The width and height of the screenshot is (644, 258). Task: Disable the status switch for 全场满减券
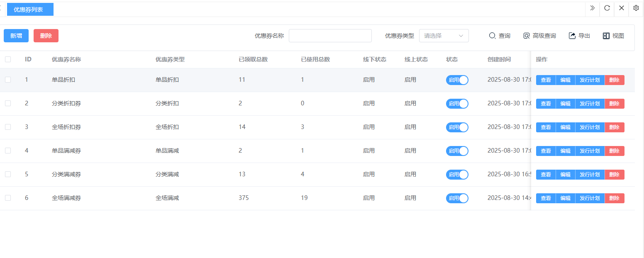pos(457,198)
